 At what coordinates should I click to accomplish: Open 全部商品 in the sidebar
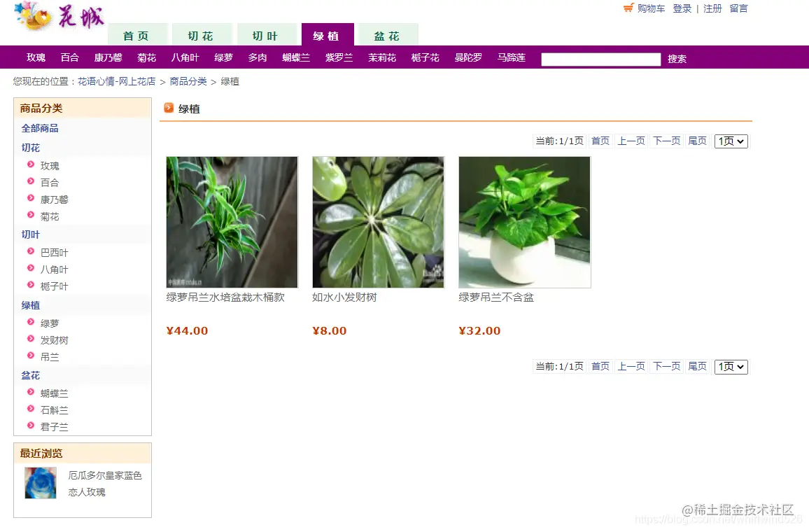point(40,129)
